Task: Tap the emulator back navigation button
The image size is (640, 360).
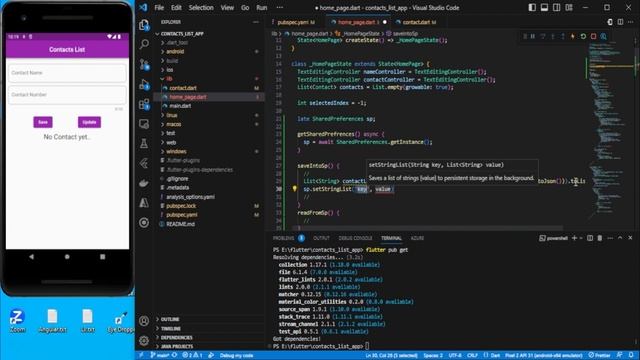Action: tap(31, 257)
